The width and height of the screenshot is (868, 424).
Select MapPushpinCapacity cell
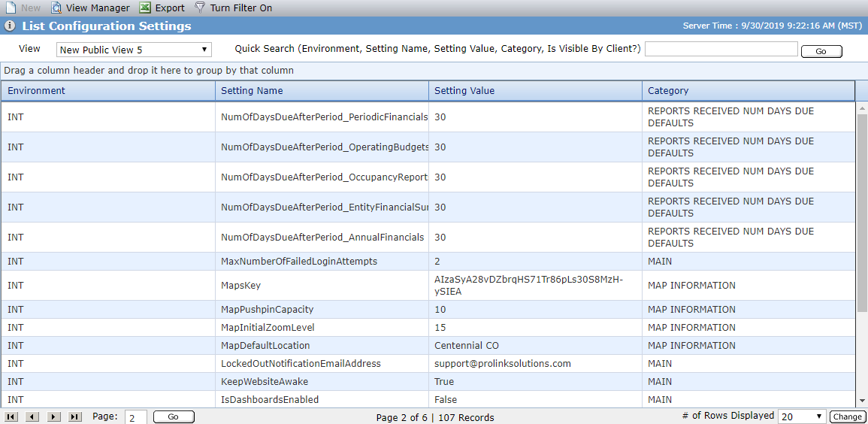click(322, 310)
